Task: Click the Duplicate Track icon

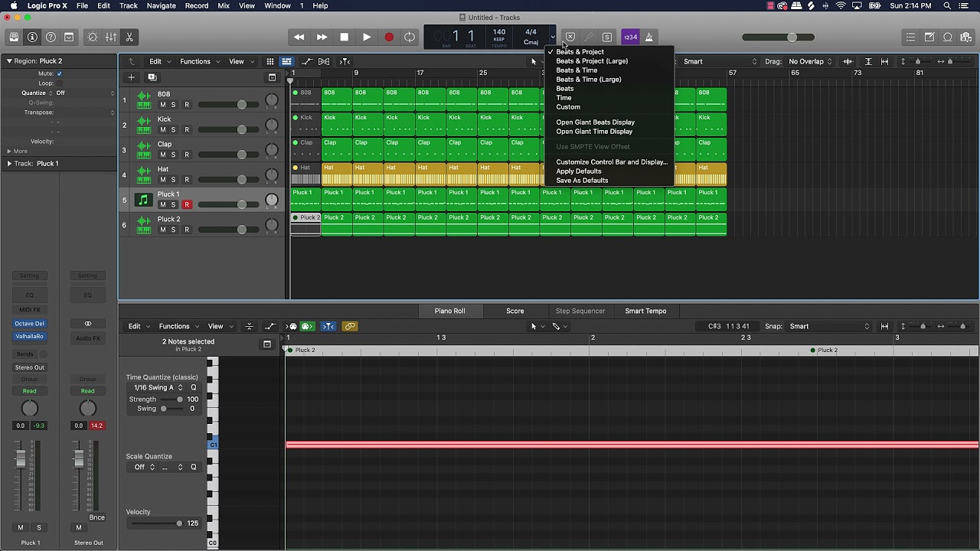Action: click(152, 77)
